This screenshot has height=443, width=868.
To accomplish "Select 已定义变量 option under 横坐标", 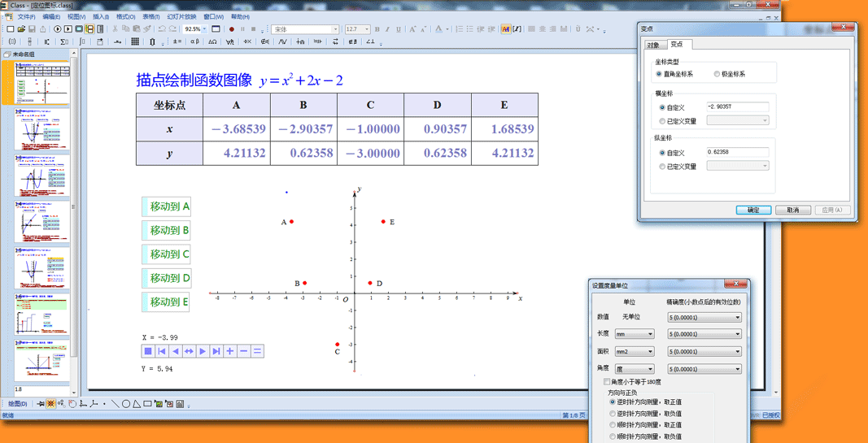I will pos(661,121).
